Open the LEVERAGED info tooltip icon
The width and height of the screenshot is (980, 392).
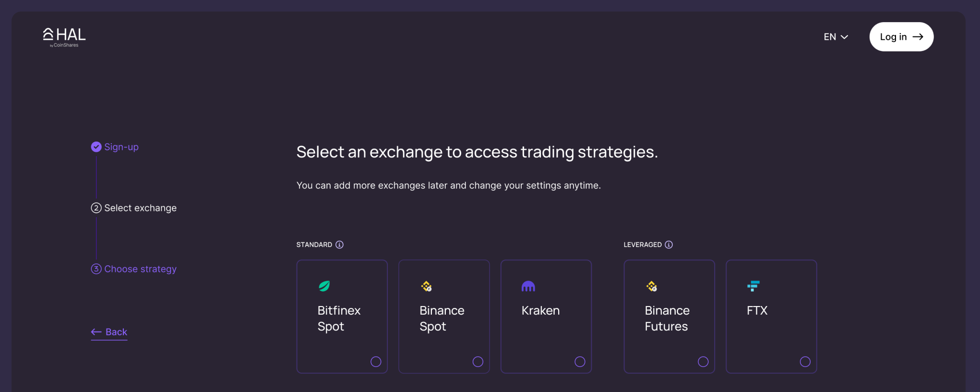(669, 245)
